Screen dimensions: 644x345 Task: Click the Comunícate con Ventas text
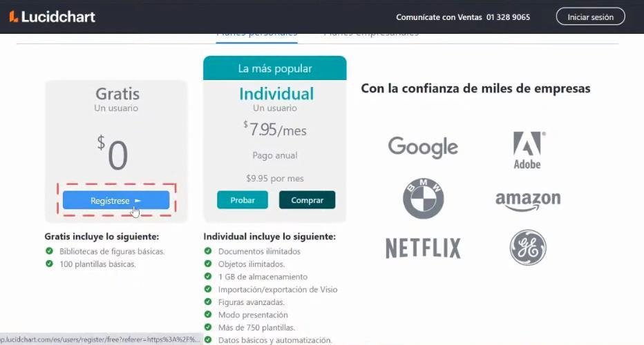(x=439, y=17)
